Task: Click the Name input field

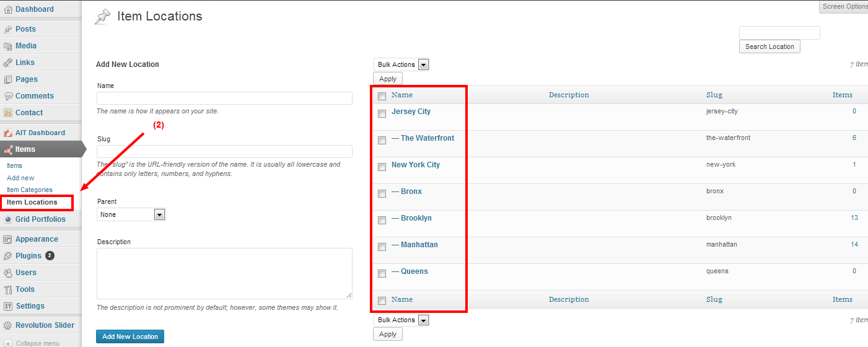Action: pos(224,98)
